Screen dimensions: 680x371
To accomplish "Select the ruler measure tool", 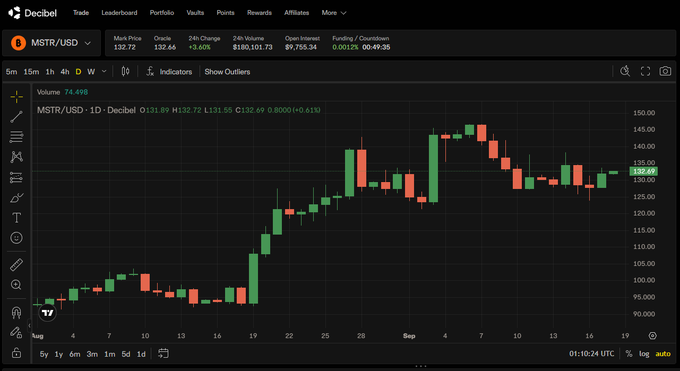I will point(16,265).
